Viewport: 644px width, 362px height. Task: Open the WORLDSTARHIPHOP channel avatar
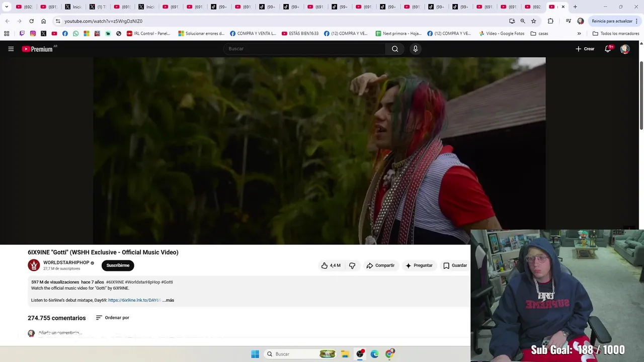pyautogui.click(x=34, y=265)
